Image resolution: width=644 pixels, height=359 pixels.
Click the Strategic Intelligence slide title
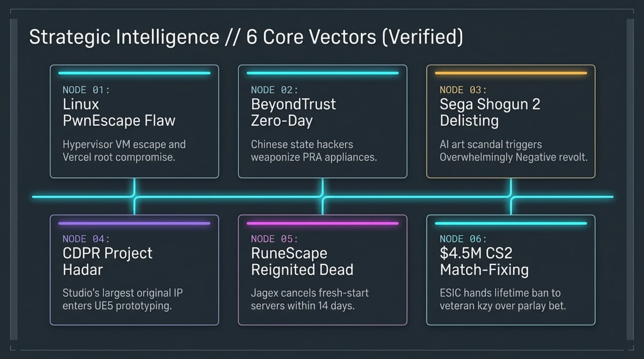coord(246,37)
